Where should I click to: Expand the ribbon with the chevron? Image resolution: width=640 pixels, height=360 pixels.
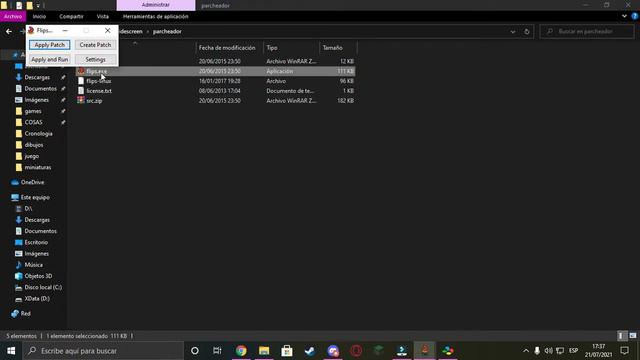[624, 16]
